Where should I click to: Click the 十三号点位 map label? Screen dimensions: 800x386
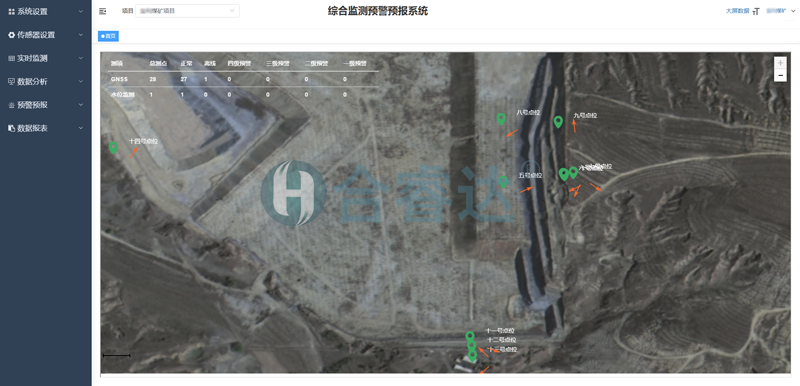pos(503,350)
